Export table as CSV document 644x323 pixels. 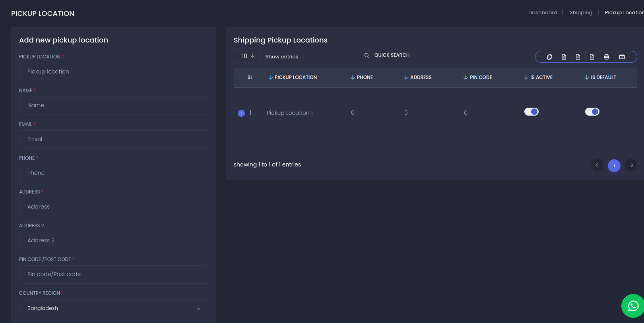578,57
